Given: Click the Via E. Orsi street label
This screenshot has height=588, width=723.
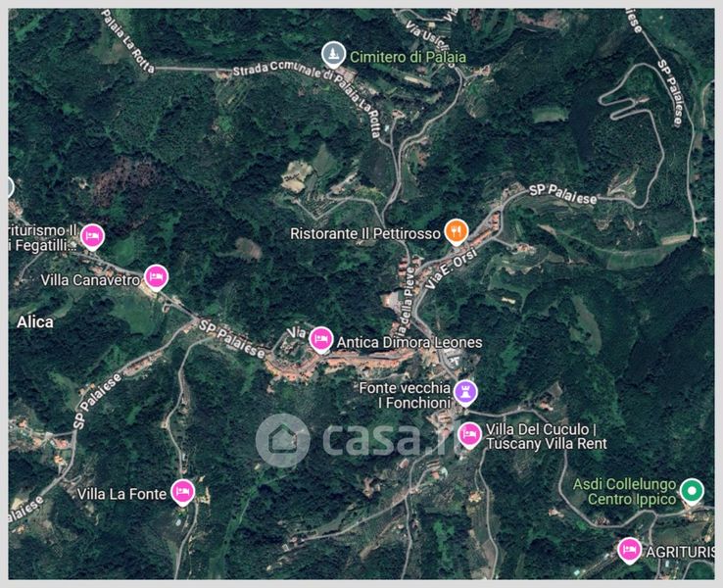Looking at the screenshot, I should point(450,268).
